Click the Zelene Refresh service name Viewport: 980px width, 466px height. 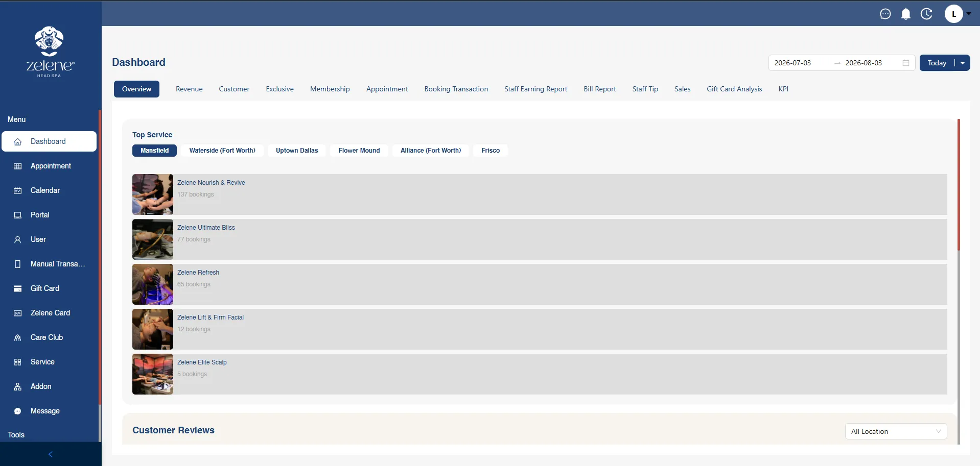coord(198,273)
